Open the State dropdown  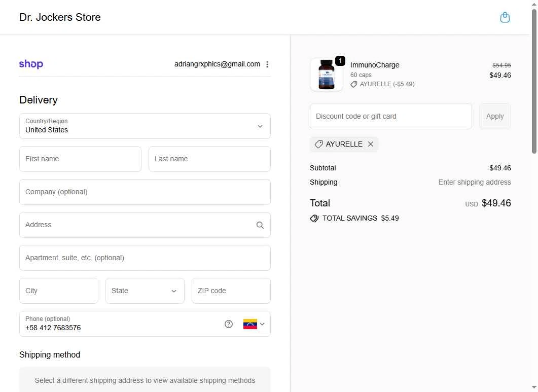pos(145,291)
